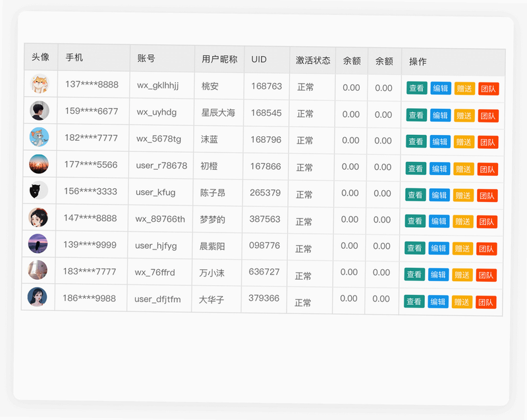Click phone number 137****8888
527x420 pixels.
tap(92, 84)
